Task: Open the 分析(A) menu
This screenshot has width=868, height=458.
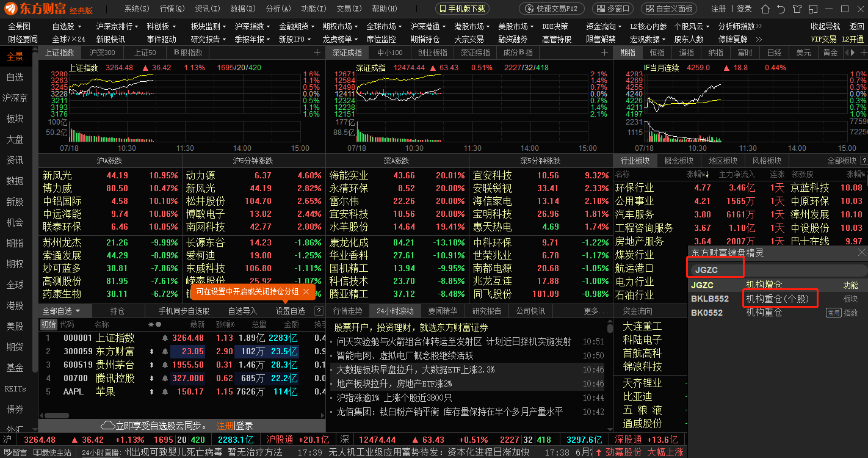Action: click(278, 9)
